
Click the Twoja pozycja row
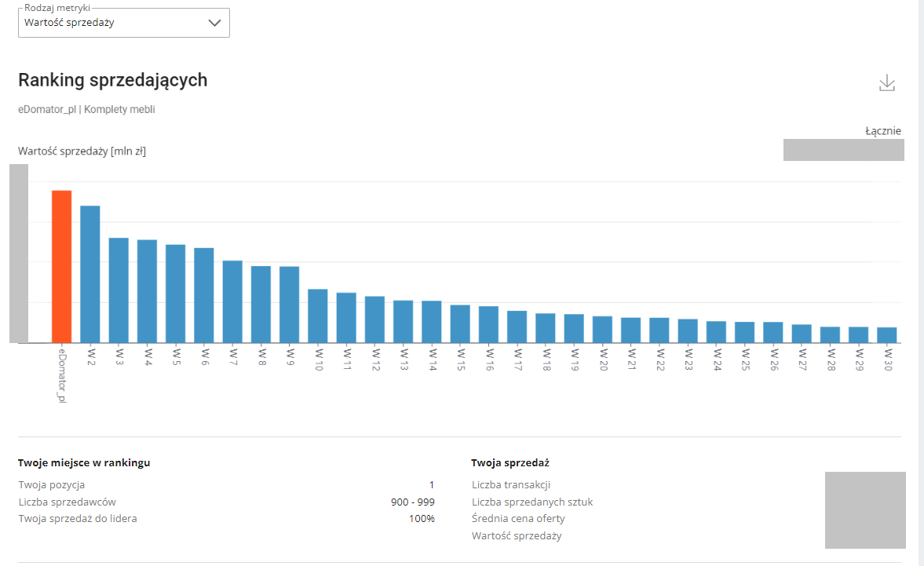pos(226,484)
